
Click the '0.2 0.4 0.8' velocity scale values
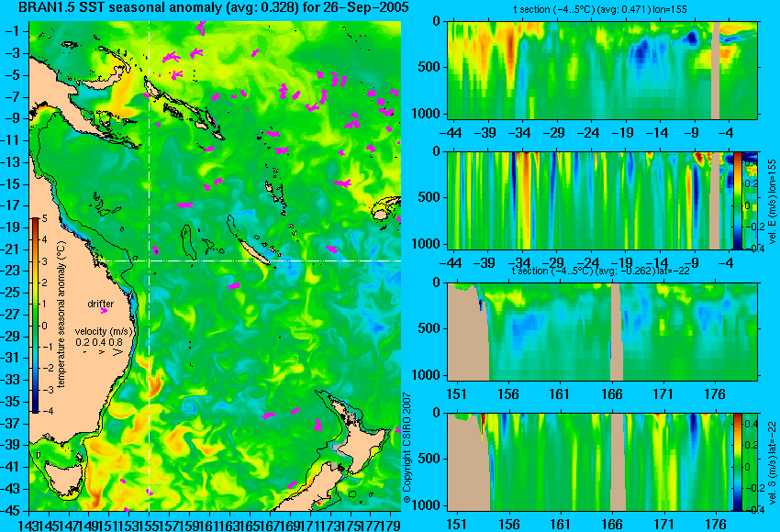pyautogui.click(x=99, y=342)
